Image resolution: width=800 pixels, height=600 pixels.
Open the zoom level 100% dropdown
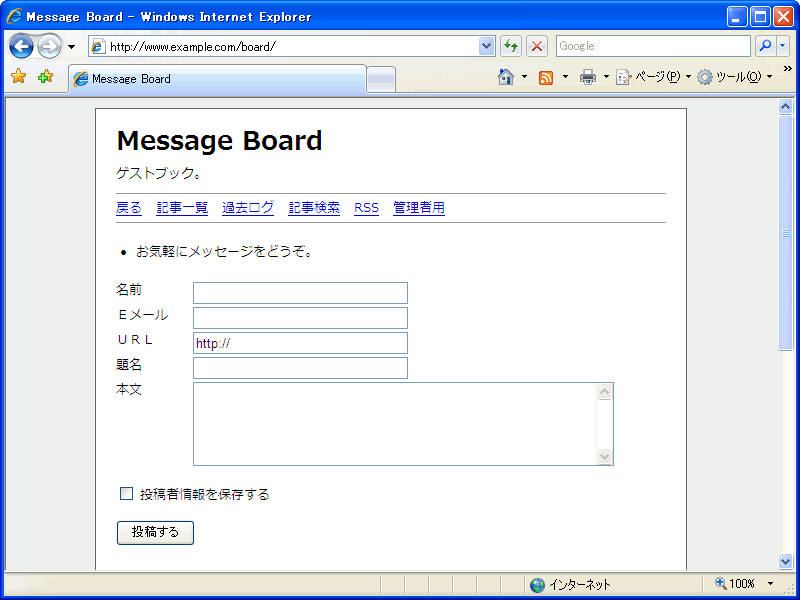tap(770, 584)
